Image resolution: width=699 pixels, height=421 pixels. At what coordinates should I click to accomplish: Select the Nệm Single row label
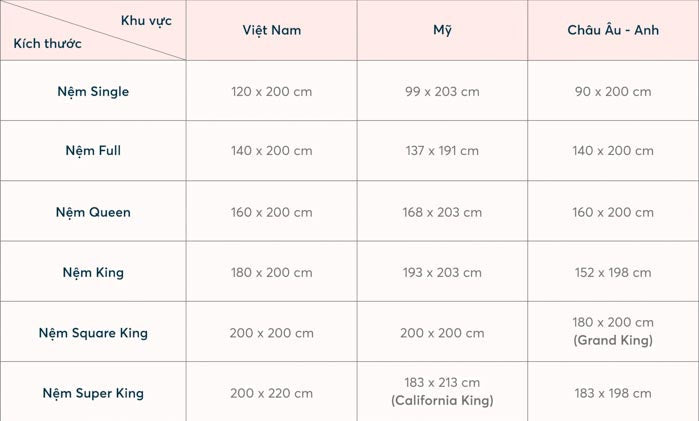pos(93,91)
